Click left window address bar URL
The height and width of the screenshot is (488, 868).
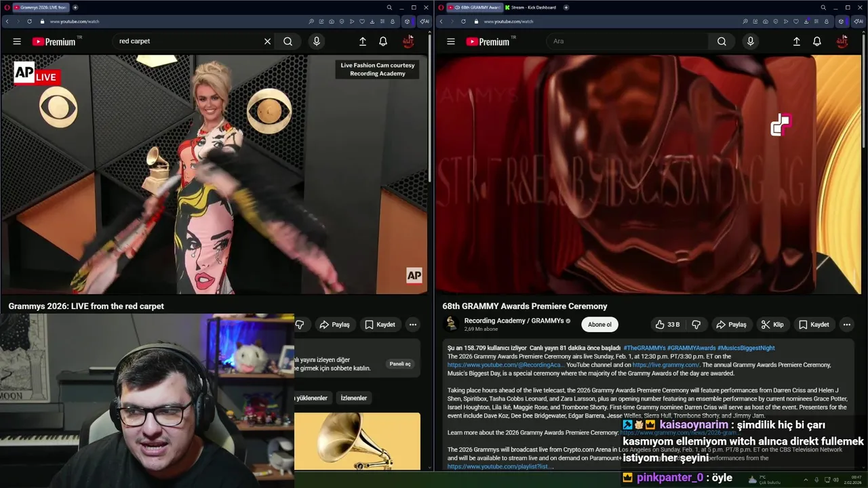(x=75, y=21)
